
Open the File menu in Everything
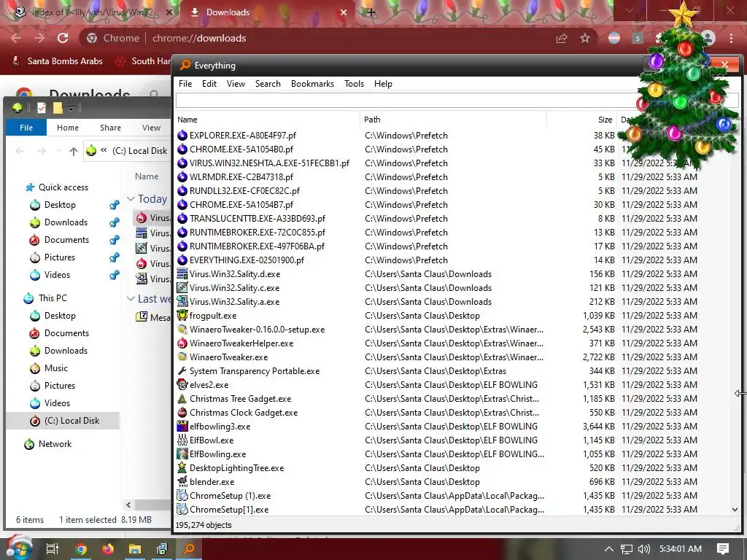pos(185,84)
